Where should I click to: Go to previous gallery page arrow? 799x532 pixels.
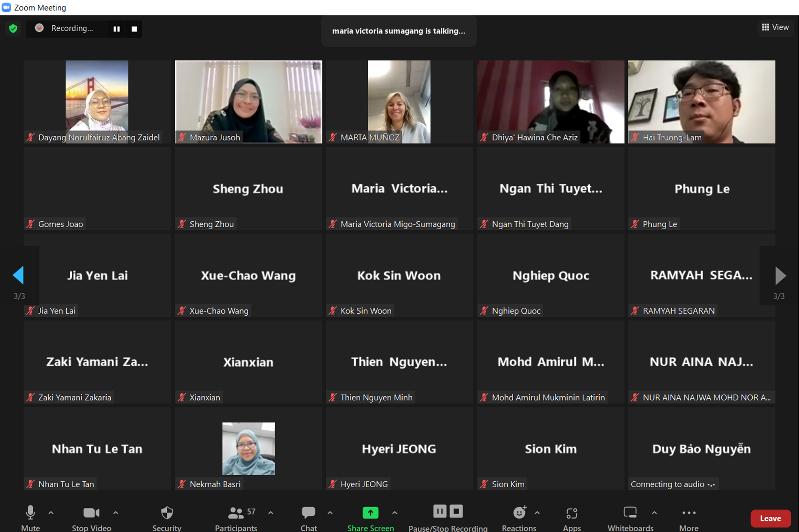click(x=18, y=275)
